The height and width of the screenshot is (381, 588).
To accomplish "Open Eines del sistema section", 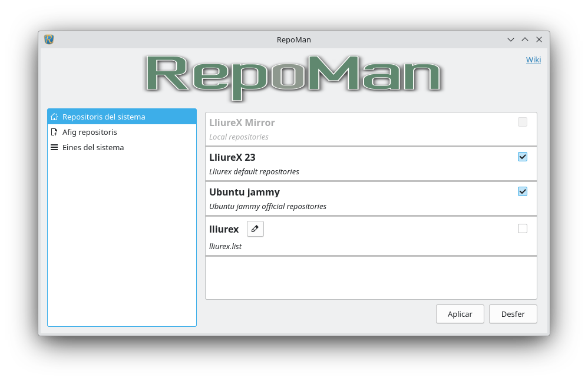I will pos(122,148).
